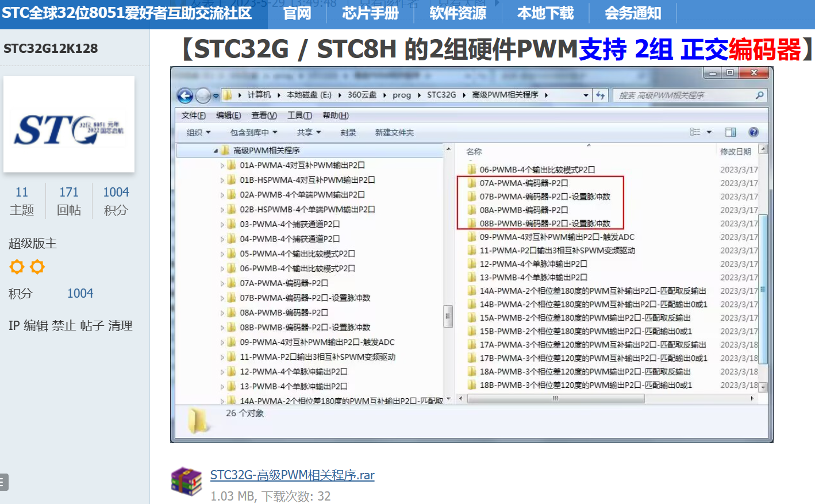Image resolution: width=815 pixels, height=504 pixels.
Task: Click the 搜索 高级PWM相关程序 search field
Action: point(684,95)
